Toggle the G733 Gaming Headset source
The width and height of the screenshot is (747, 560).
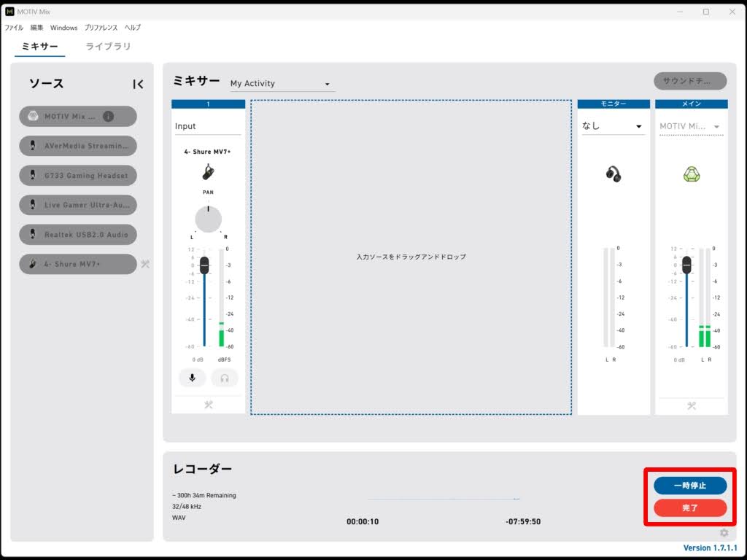78,176
